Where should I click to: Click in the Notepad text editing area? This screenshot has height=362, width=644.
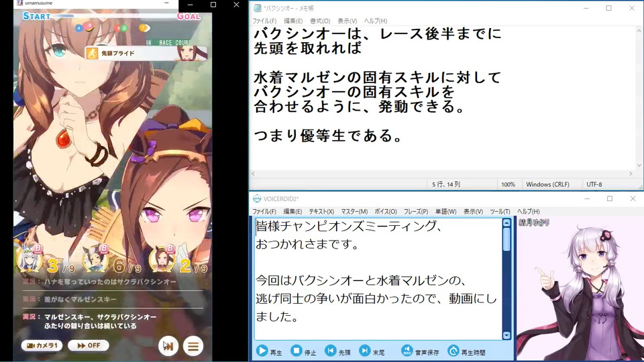442,98
